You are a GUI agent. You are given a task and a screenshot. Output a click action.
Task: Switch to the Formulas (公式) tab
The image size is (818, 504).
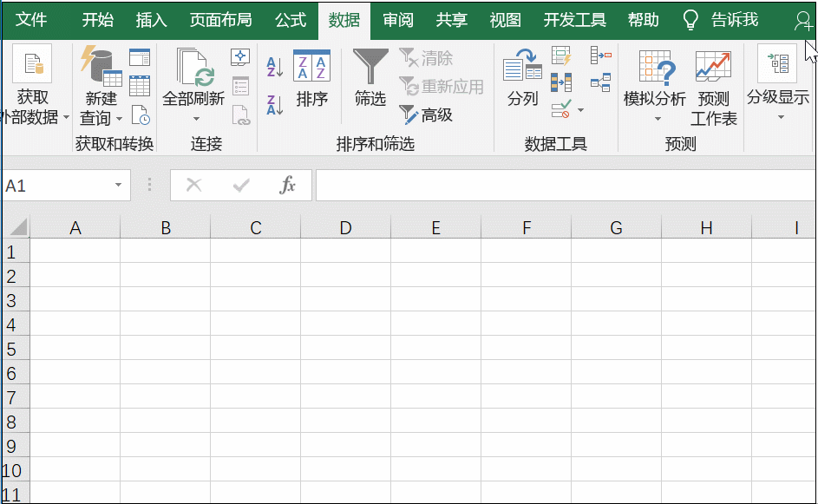click(x=291, y=19)
